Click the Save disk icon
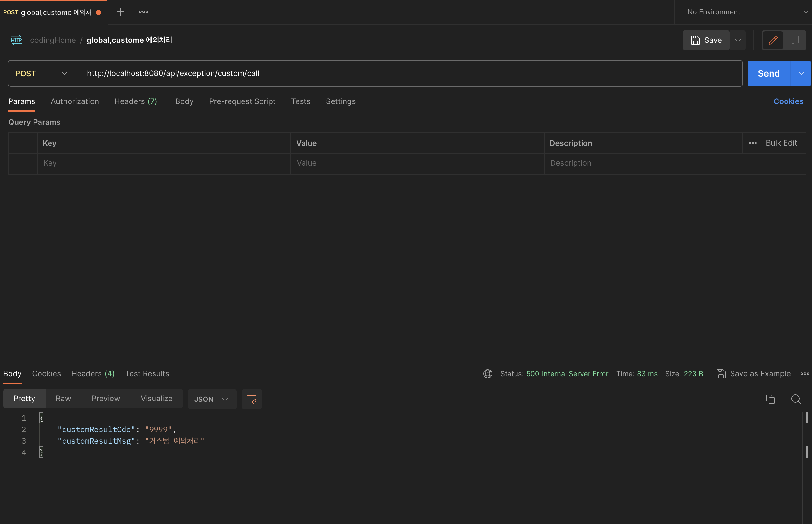 [x=695, y=40]
